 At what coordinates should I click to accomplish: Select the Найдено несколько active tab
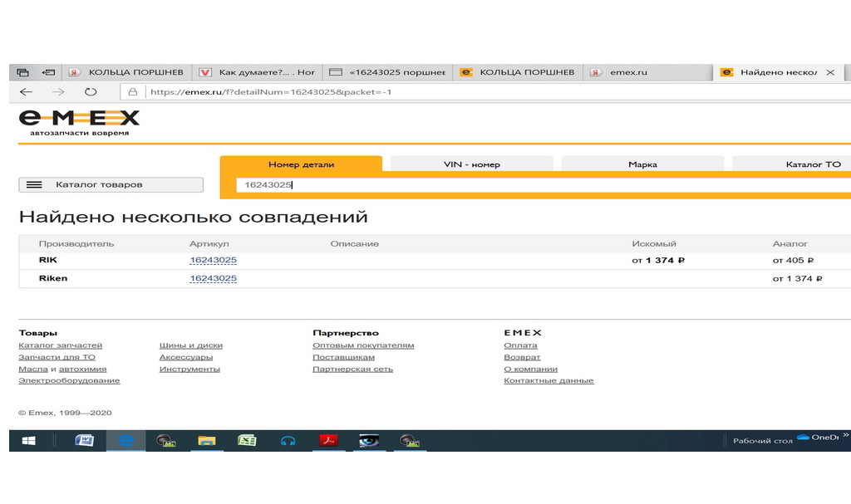click(x=778, y=72)
